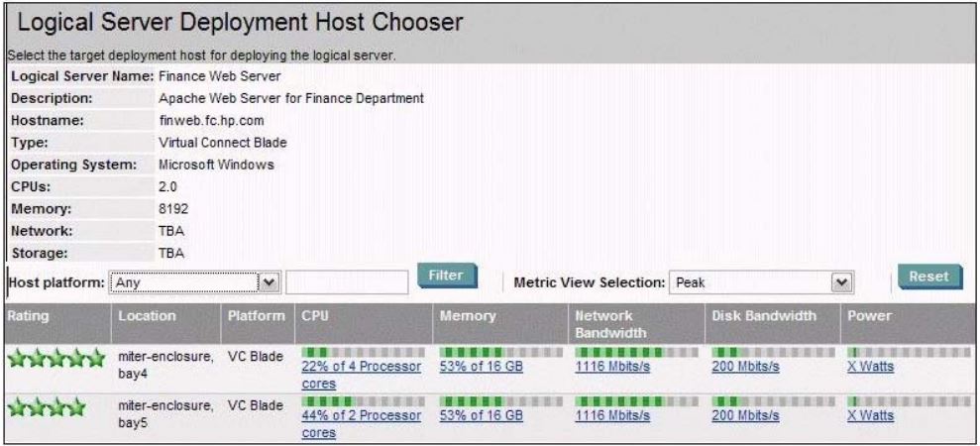Click the CPU usage bar for bay4
The image size is (980, 446).
(363, 353)
